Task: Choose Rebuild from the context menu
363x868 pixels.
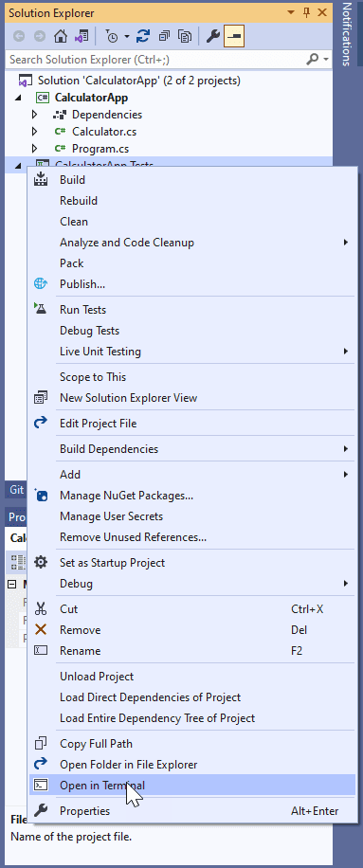Action: [192, 200]
